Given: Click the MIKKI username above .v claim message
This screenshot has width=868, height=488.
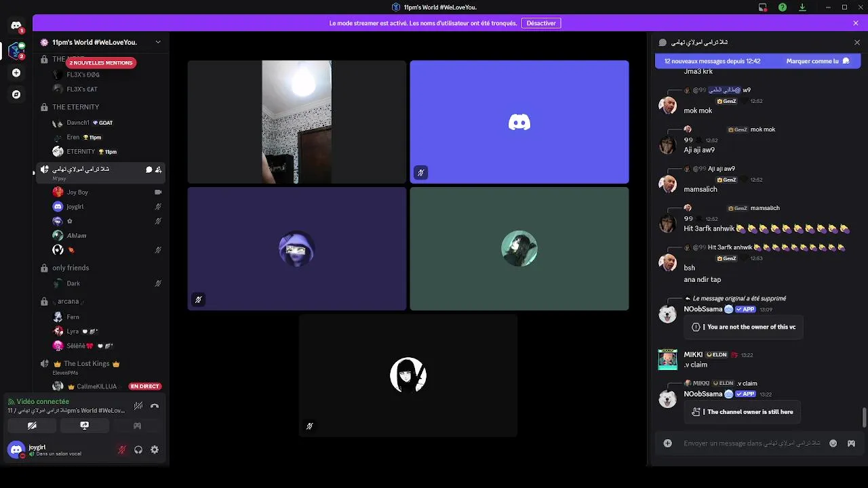Looking at the screenshot, I should click(693, 354).
